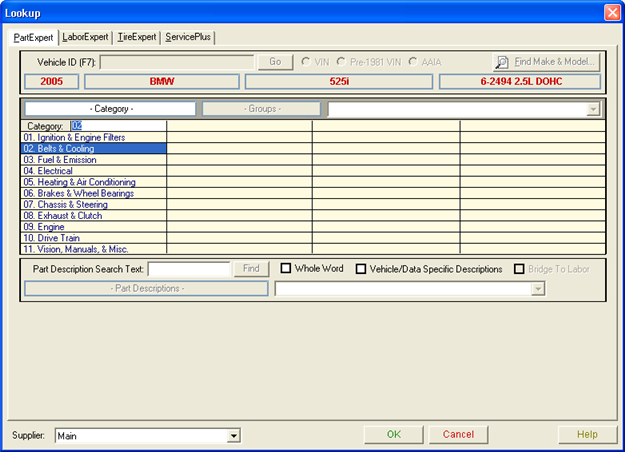This screenshot has height=452, width=625.
Task: Choose the Brakes & Wheel Bearings category
Action: point(93,193)
